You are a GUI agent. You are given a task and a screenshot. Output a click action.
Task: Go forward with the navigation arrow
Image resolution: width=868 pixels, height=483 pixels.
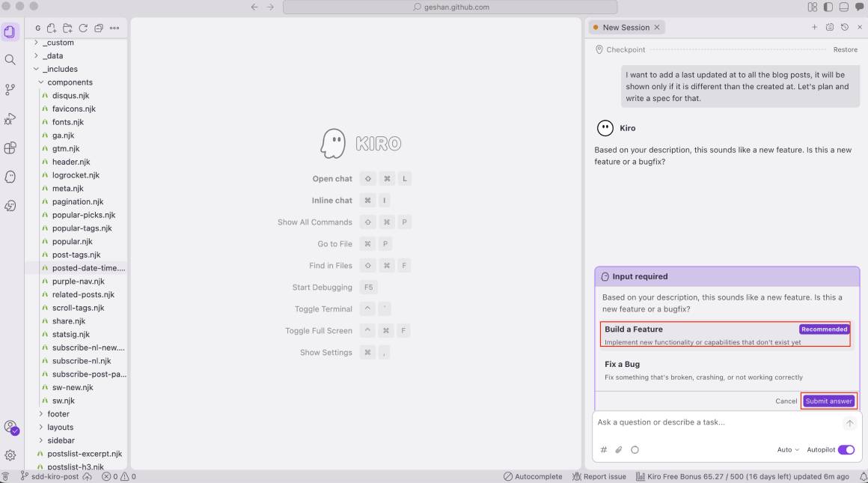(270, 7)
